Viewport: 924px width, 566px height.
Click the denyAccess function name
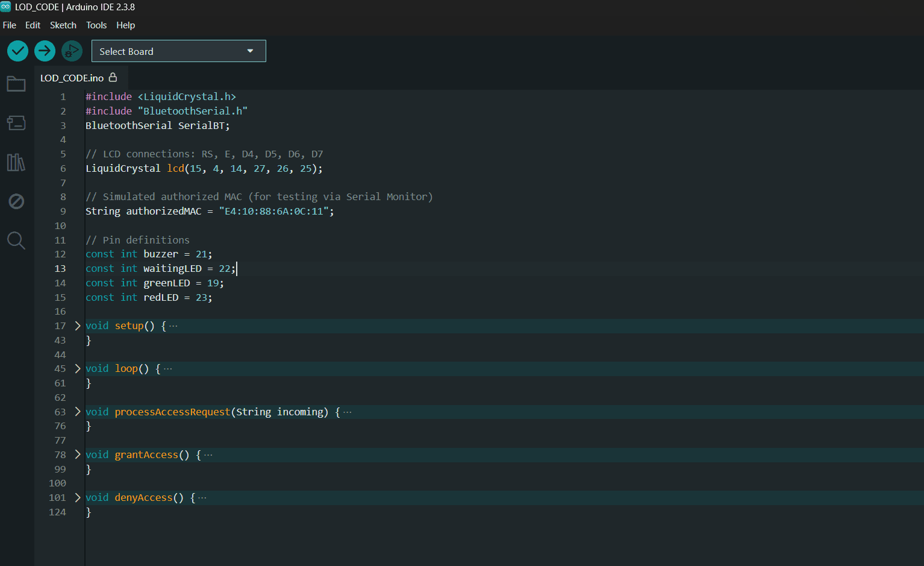[143, 497]
